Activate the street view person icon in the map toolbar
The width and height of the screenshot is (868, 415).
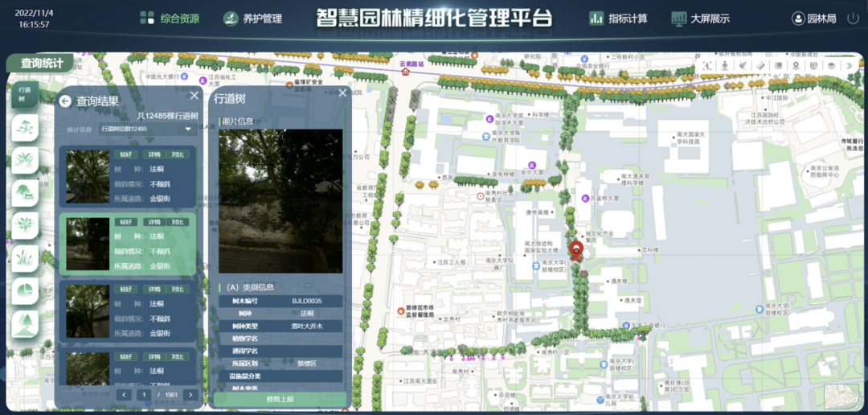725,65
